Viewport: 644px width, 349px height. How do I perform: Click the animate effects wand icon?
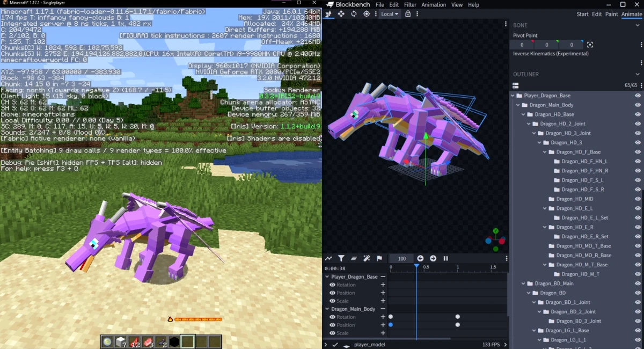367,258
